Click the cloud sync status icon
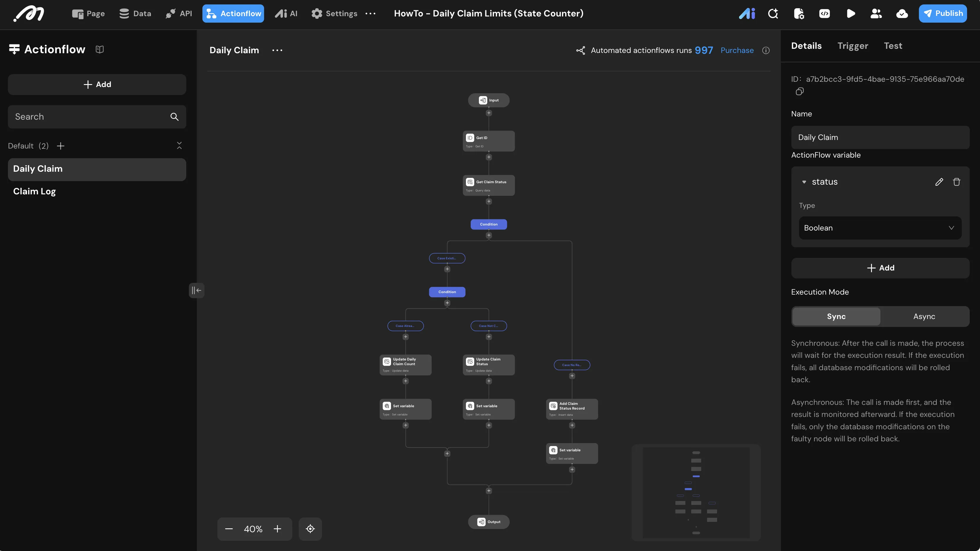Viewport: 980px width, 551px height. 902,14
